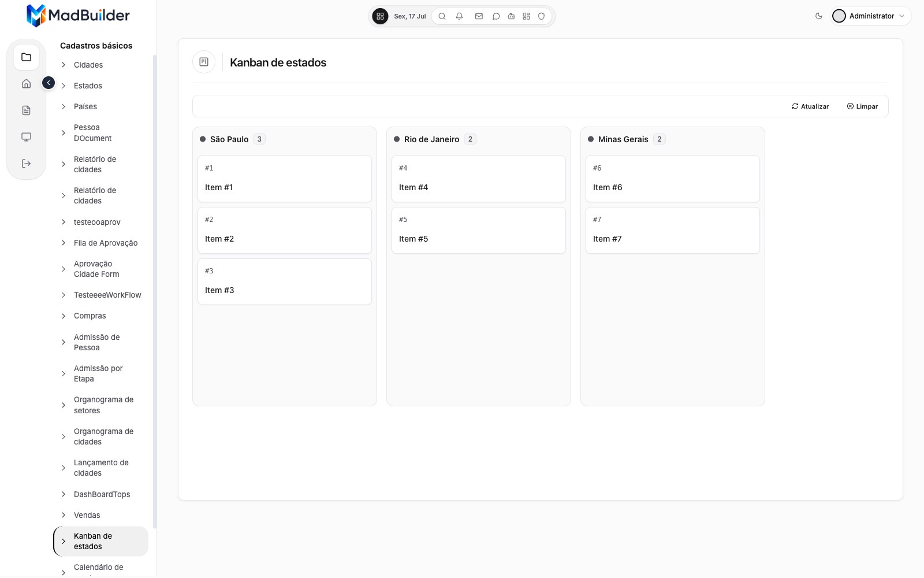Open Fila de Aprovação menu item
The image size is (924, 578).
tap(101, 243)
